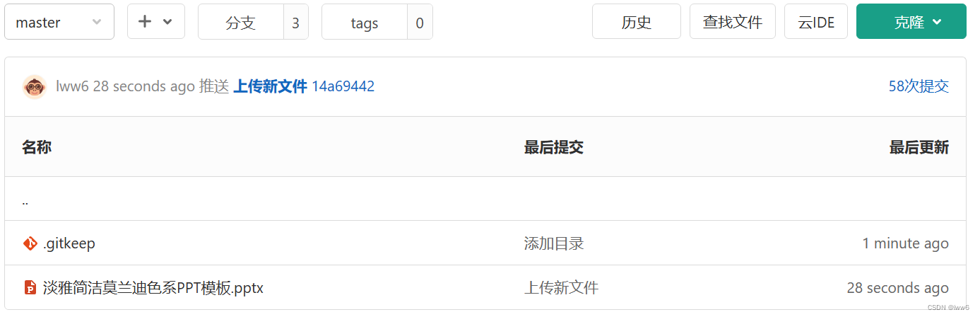Open commit hash 14a69442 link

[x=343, y=86]
